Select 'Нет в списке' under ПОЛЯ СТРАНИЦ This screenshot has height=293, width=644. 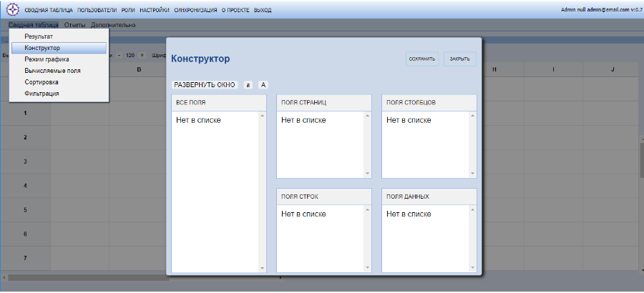click(x=304, y=120)
